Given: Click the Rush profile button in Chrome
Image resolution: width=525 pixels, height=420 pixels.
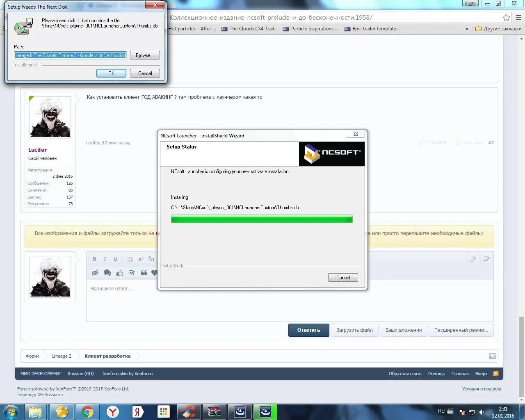Looking at the screenshot, I should 470,4.
